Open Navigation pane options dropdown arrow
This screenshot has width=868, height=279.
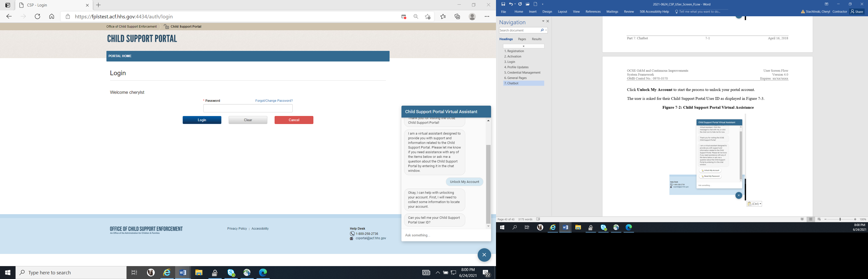coord(543,21)
